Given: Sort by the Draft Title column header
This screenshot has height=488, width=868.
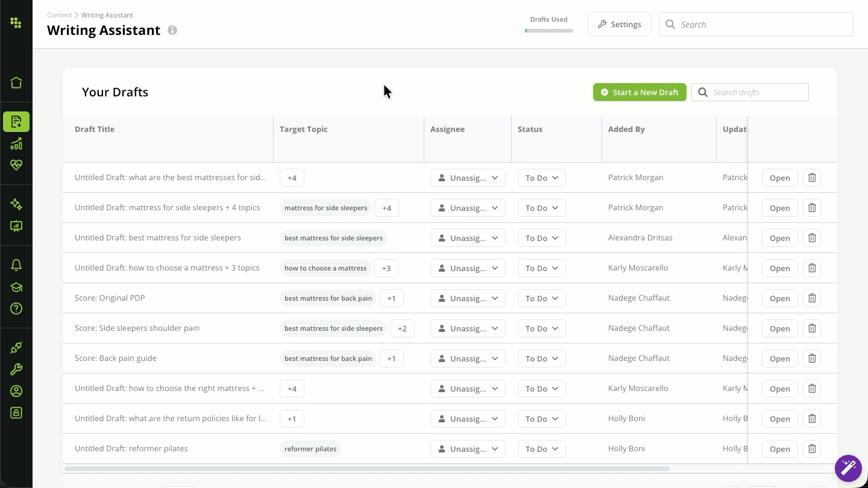Looking at the screenshot, I should click(x=95, y=129).
